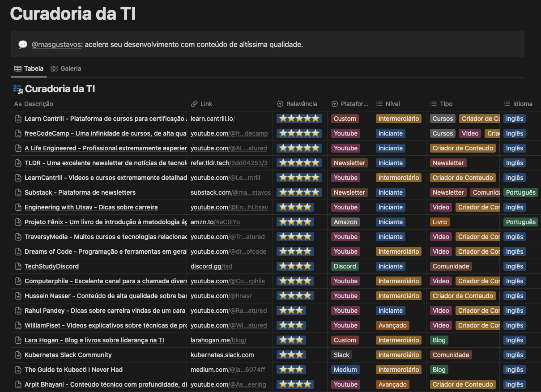Click the Curadoria da TI database title

(60, 89)
